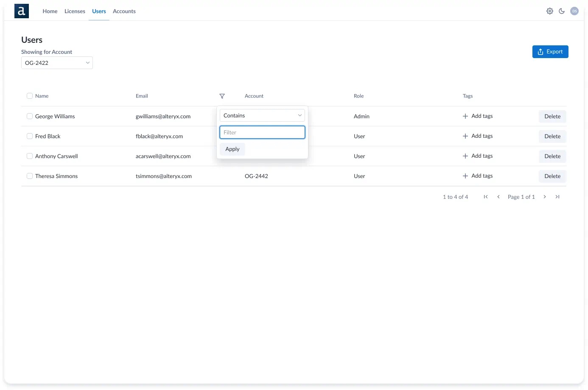Click inside the Filter text field
The image size is (588, 390).
click(x=262, y=132)
